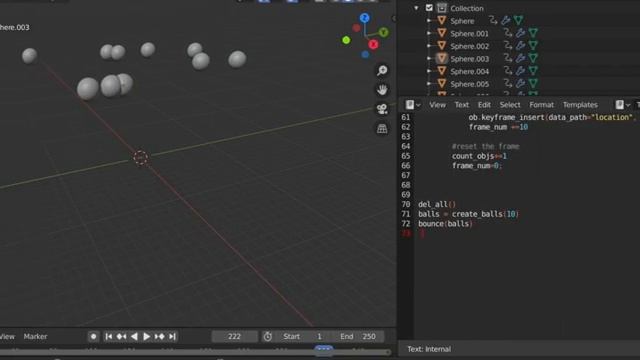640x360 pixels.
Task: Click the red X axis on navigation gizmo
Action: (x=373, y=44)
